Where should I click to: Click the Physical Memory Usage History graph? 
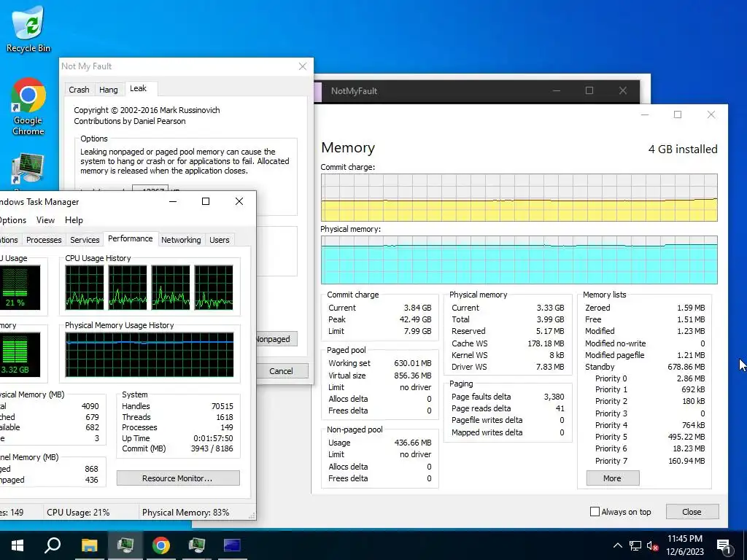pos(150,355)
